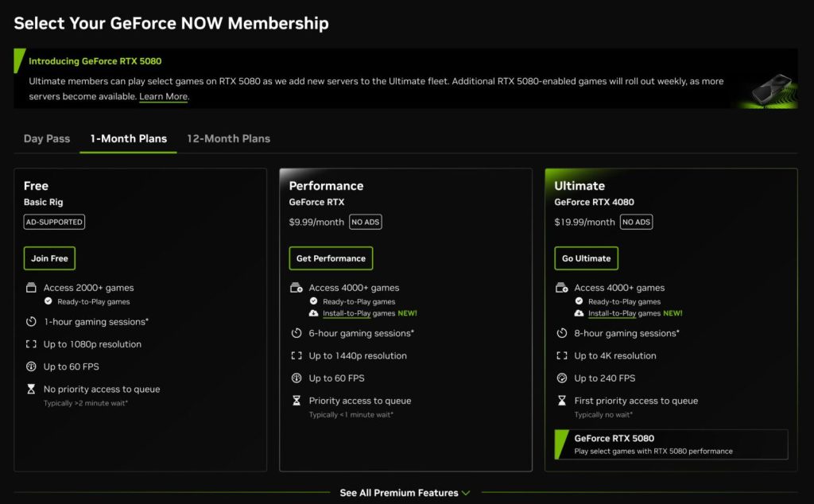
Task: Click the Join Free button
Action: (49, 258)
